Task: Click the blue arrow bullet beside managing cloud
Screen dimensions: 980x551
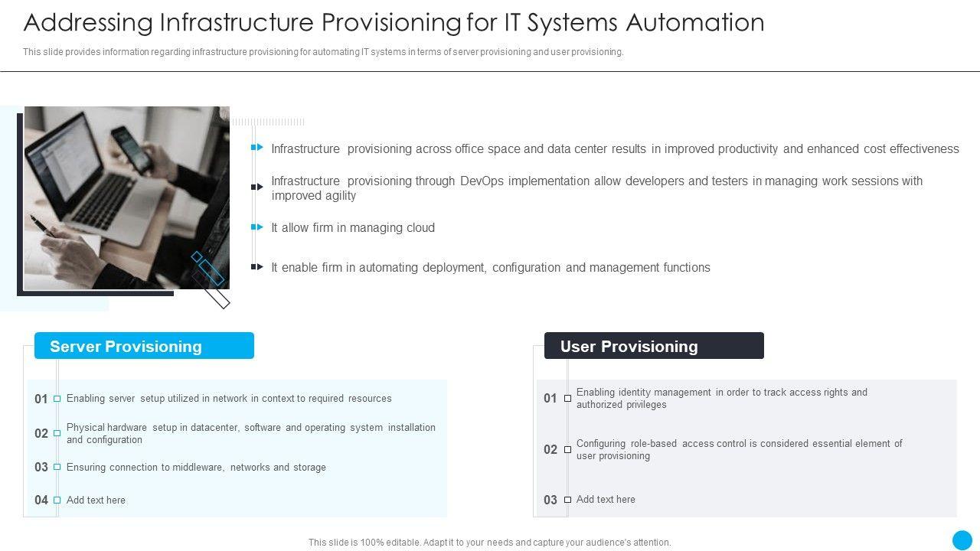Action: 257,227
